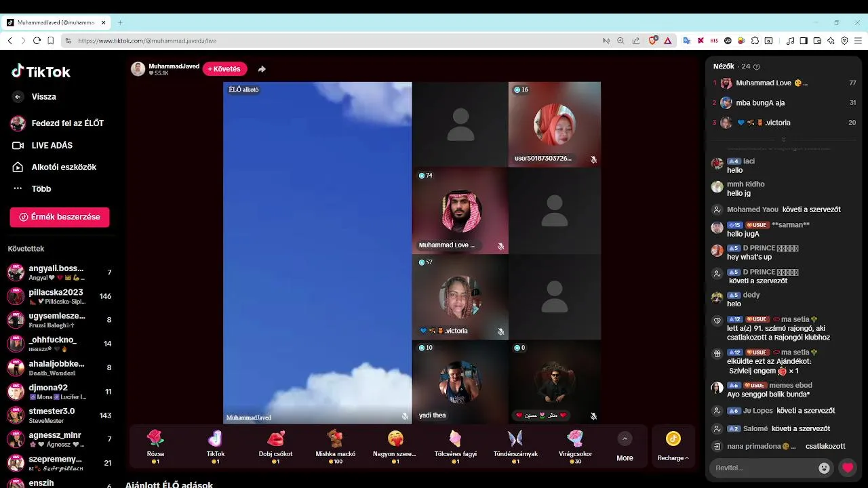Open Brave Rewards triangle icon

[667, 41]
